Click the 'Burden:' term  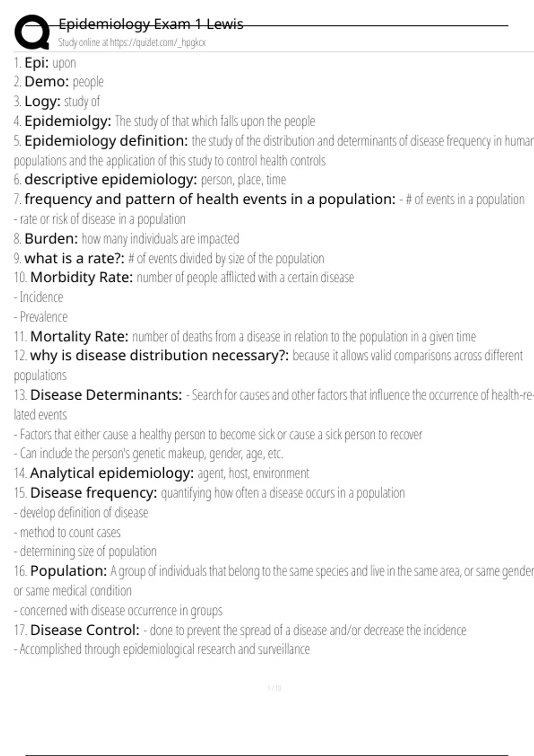(x=51, y=239)
